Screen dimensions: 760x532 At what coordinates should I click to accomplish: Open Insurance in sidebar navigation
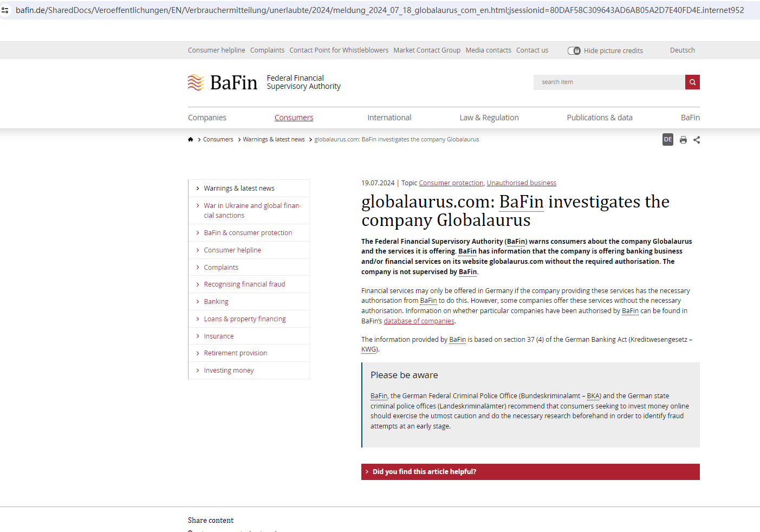[x=219, y=336]
